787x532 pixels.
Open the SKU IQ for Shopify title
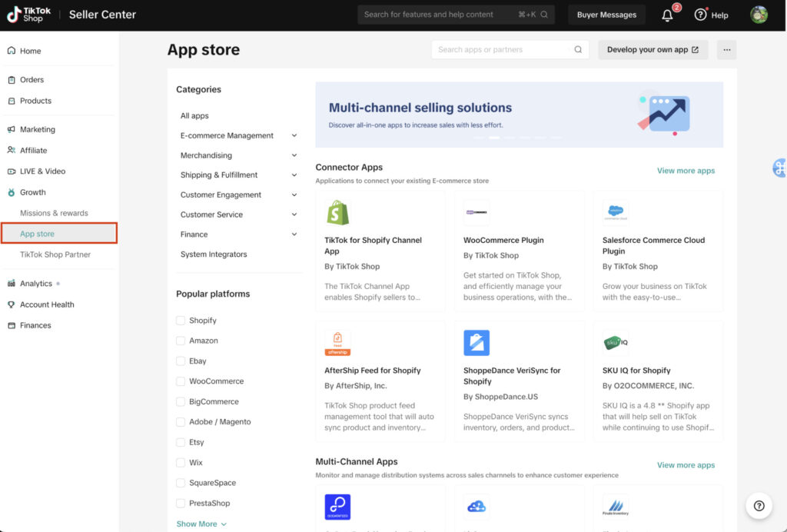(x=636, y=371)
